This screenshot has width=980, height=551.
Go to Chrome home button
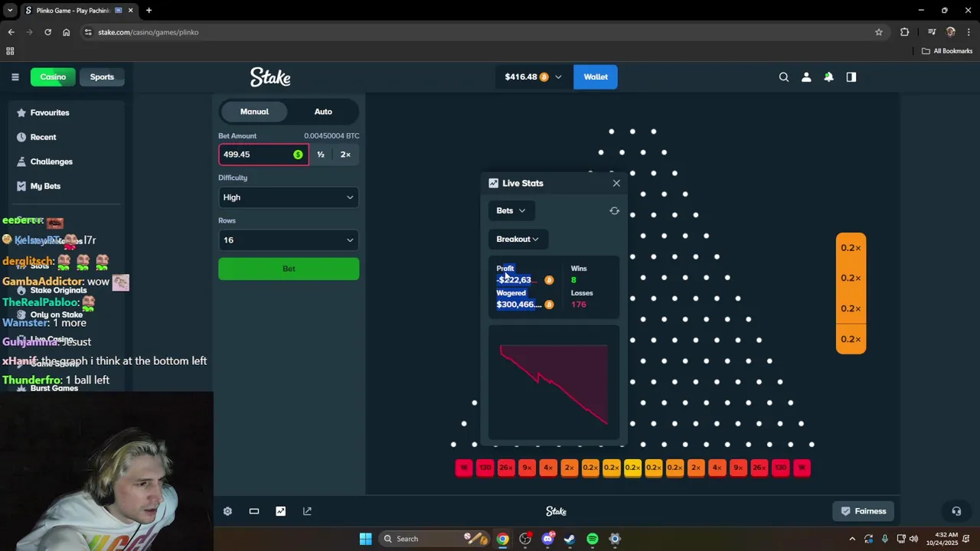click(x=66, y=32)
